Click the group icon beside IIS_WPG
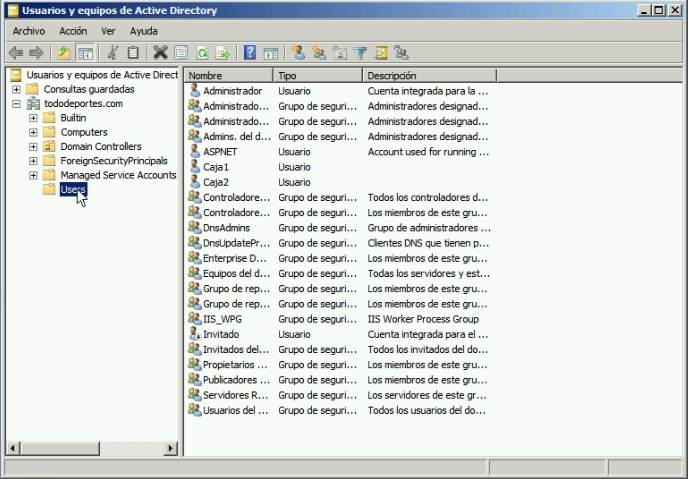This screenshot has height=479, width=688. [194, 318]
